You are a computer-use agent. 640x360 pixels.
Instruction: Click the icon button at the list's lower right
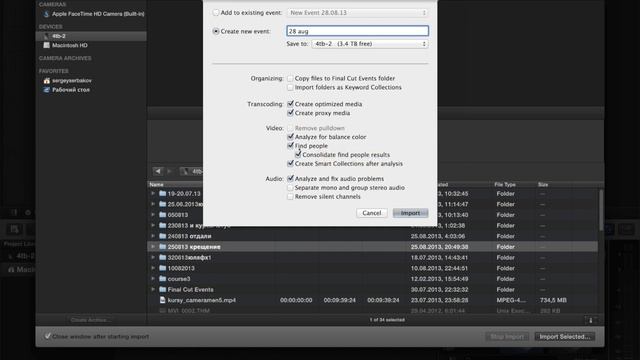click(591, 320)
